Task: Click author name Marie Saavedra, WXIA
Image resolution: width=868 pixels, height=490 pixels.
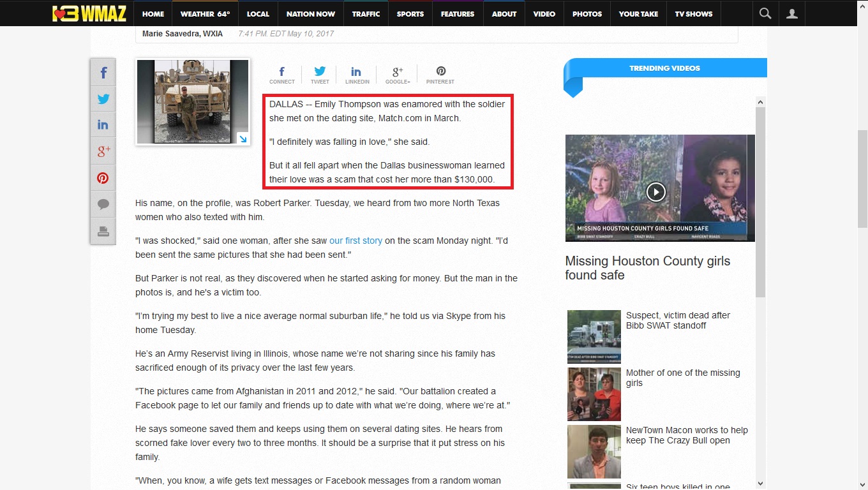Action: [x=183, y=34]
